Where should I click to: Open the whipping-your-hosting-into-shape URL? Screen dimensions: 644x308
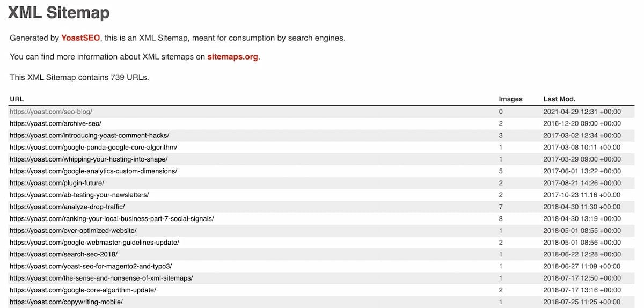click(89, 159)
